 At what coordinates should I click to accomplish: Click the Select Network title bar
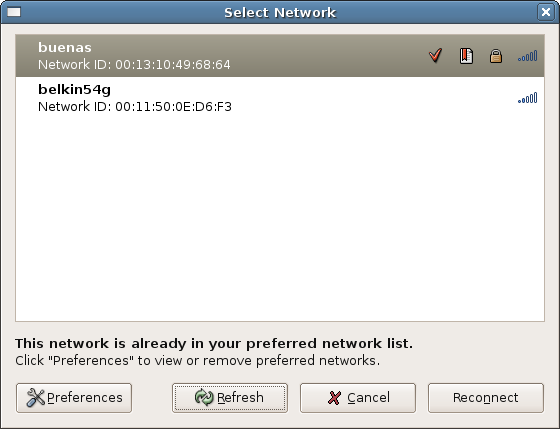[x=280, y=13]
